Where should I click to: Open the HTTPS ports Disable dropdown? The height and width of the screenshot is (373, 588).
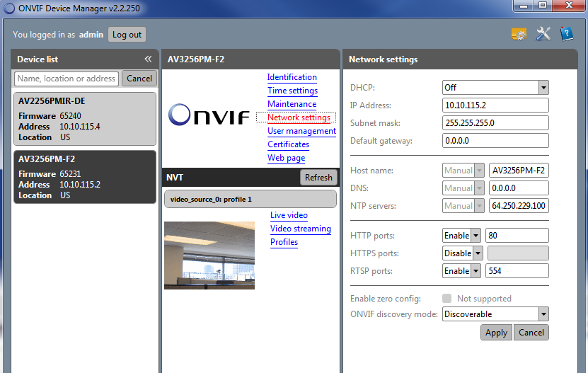462,253
